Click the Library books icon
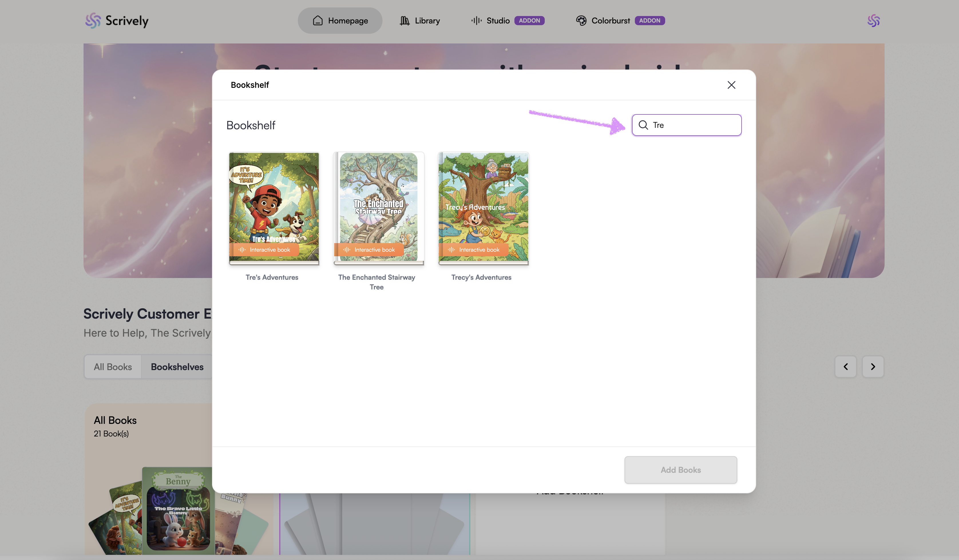 405,21
